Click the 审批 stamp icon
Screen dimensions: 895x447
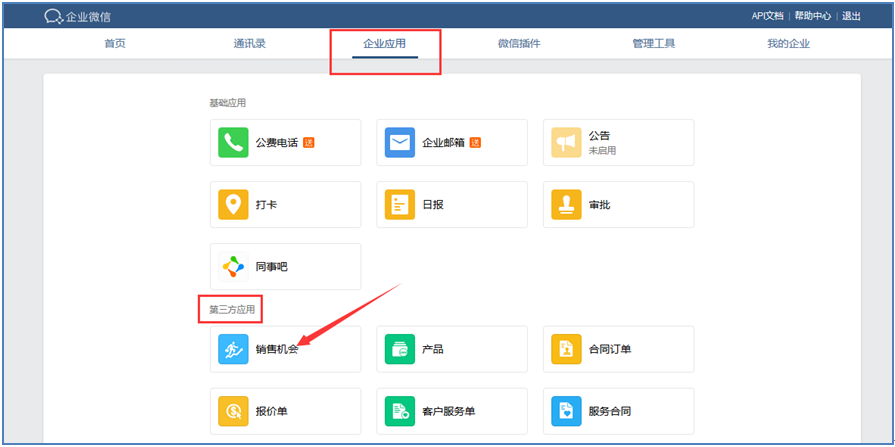tap(566, 205)
